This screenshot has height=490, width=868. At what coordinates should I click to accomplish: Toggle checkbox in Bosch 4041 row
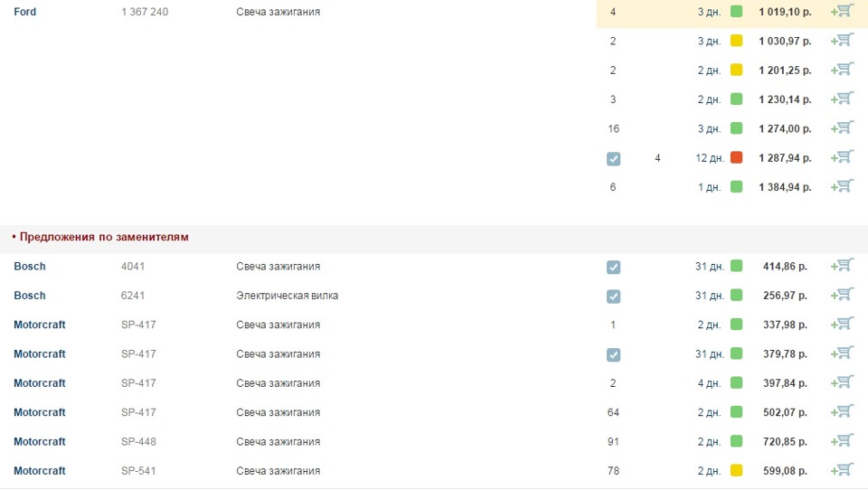(x=613, y=267)
